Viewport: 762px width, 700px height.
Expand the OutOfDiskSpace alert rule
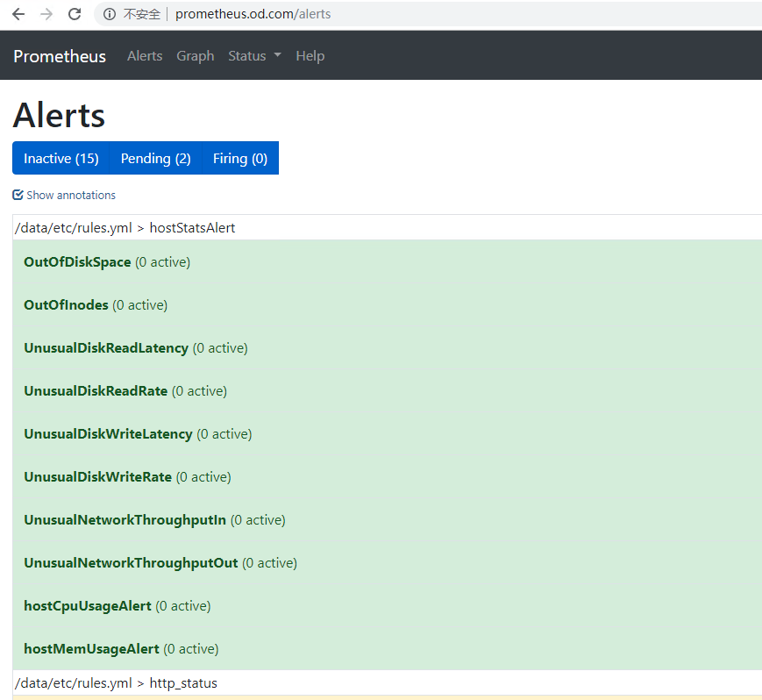tap(77, 262)
